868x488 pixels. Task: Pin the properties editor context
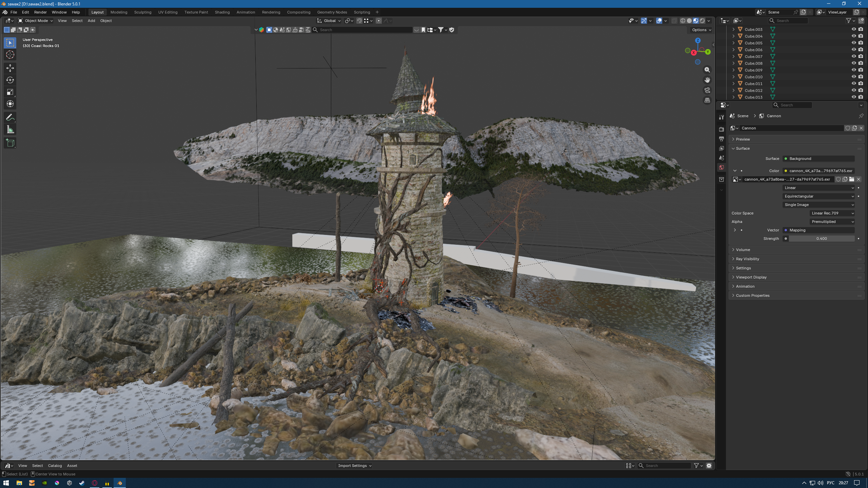861,116
